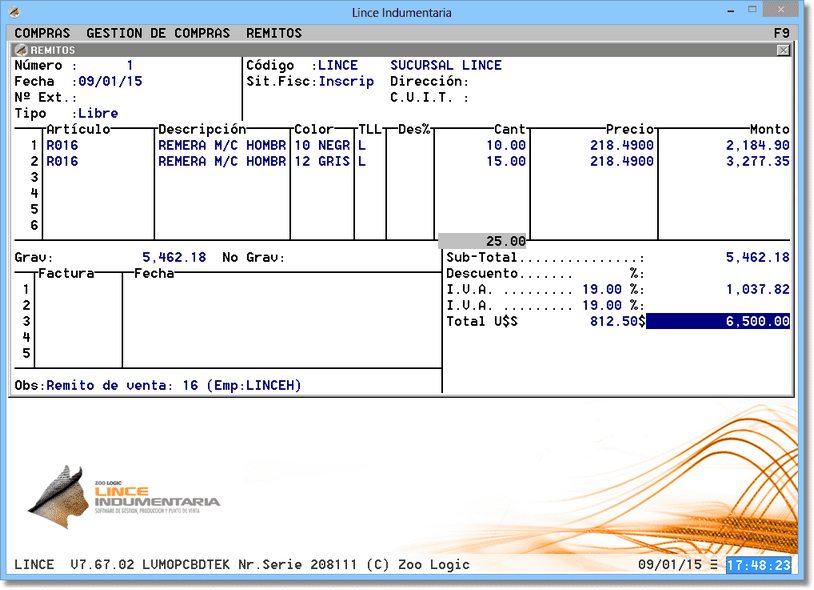Viewport: 814px width, 590px height.
Task: Click the Monto column header
Action: click(x=770, y=129)
